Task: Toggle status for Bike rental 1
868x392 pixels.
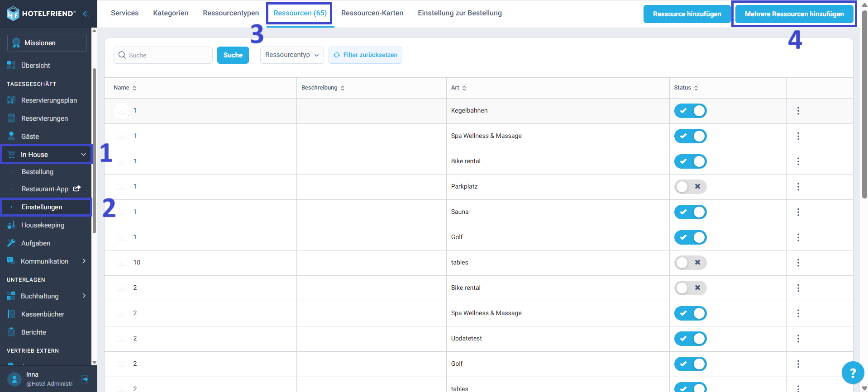Action: pos(690,161)
